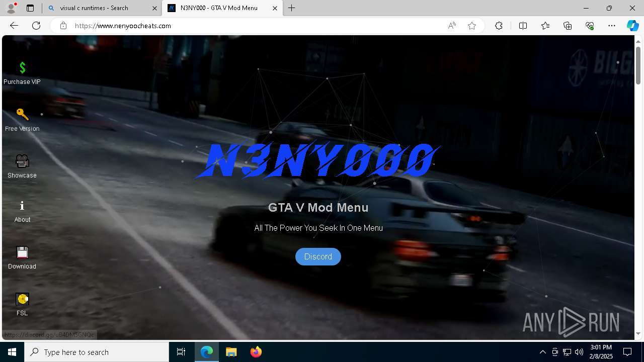Enable split screen view
The width and height of the screenshot is (644, 362).
[x=523, y=26]
